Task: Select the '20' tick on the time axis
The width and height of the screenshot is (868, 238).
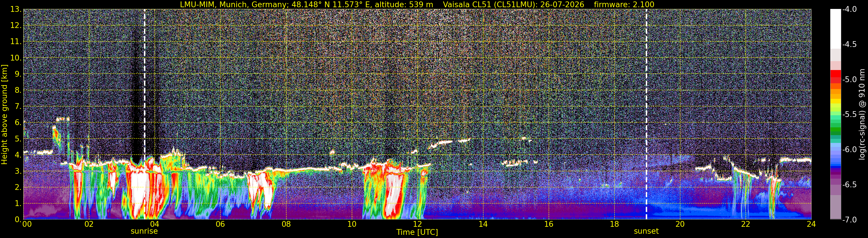Action: [x=680, y=224]
